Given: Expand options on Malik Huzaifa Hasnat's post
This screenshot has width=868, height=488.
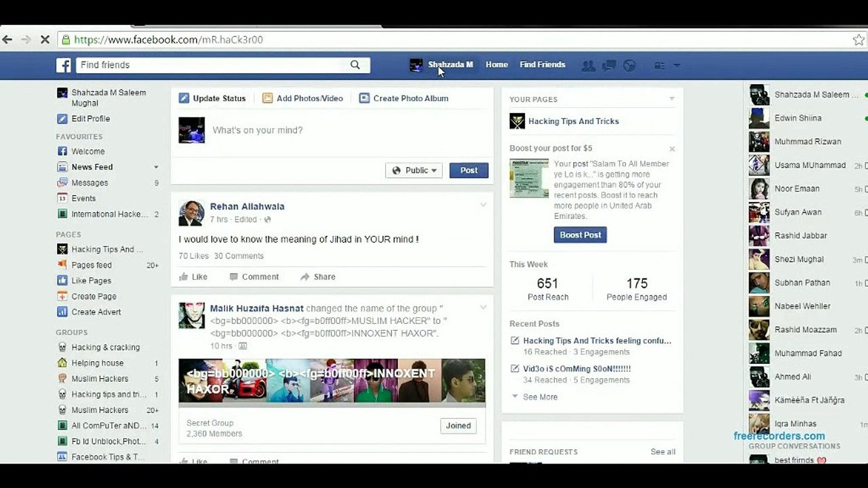Looking at the screenshot, I should pos(484,307).
